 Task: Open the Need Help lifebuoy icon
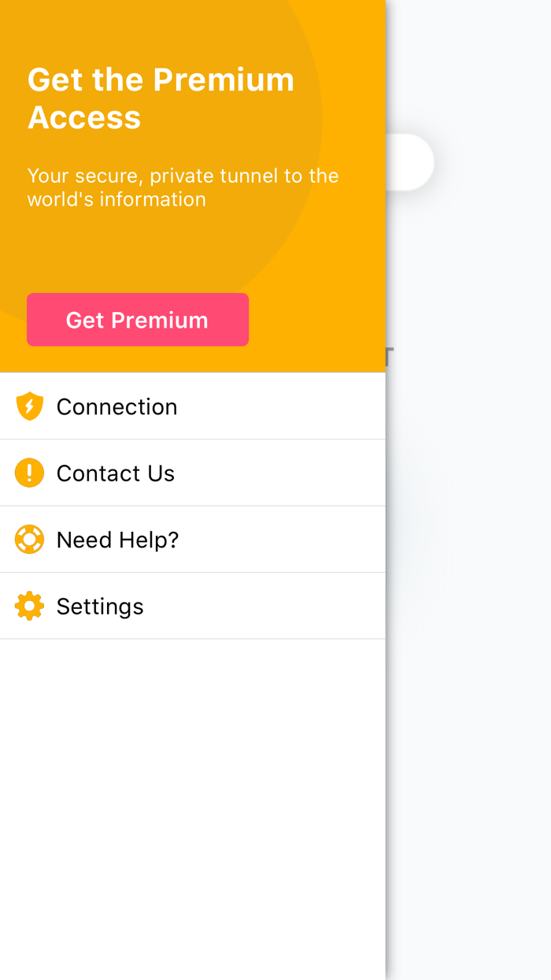click(28, 539)
